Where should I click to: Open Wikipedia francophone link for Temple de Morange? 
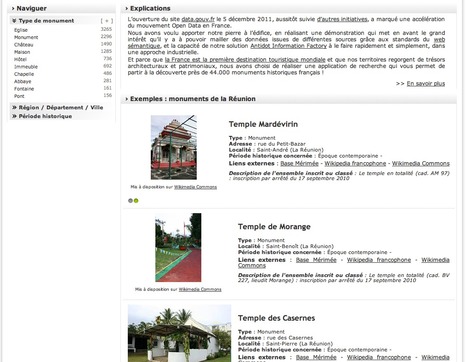tap(379, 260)
